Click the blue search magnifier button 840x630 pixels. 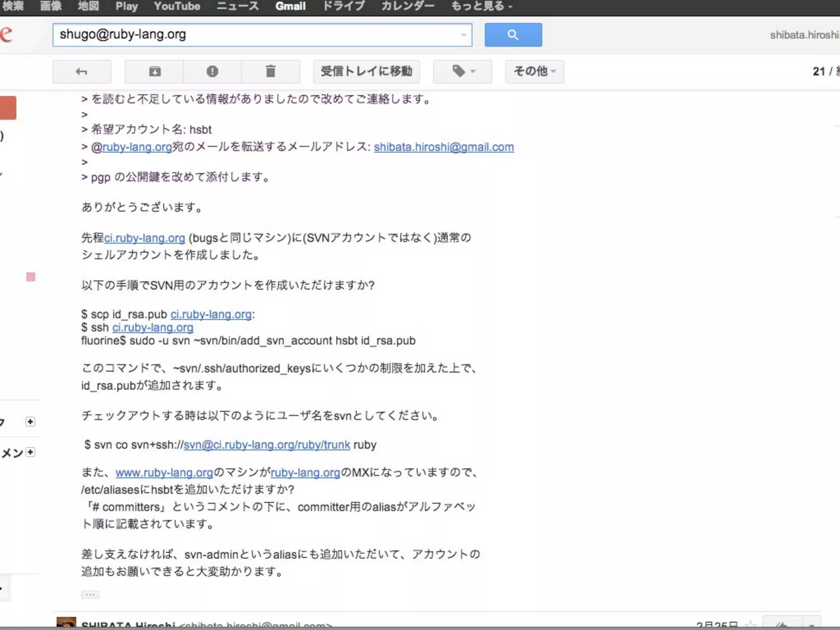point(513,35)
